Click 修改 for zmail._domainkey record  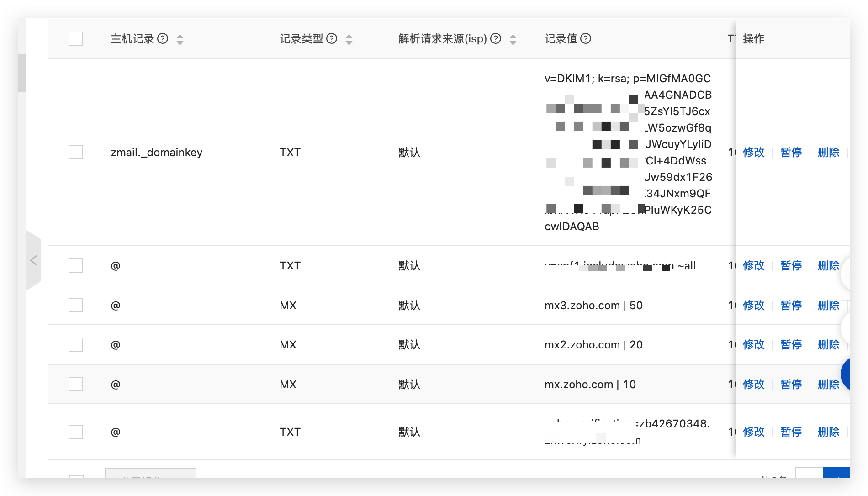pyautogui.click(x=754, y=152)
